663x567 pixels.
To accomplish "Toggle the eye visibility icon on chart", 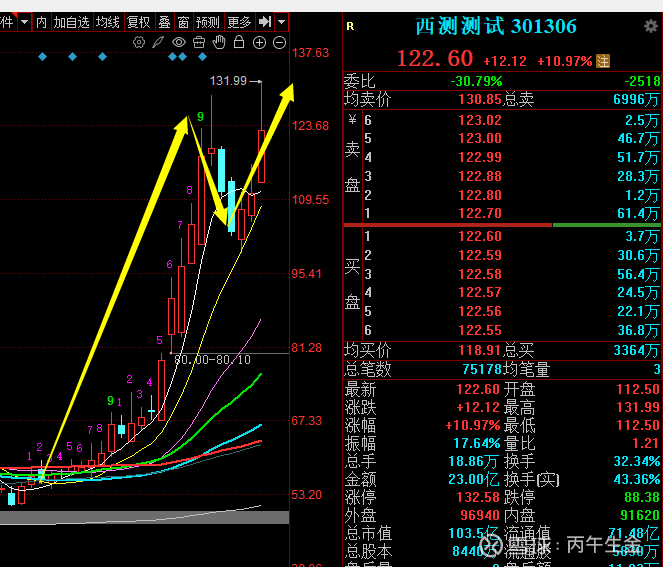I will 179,42.
